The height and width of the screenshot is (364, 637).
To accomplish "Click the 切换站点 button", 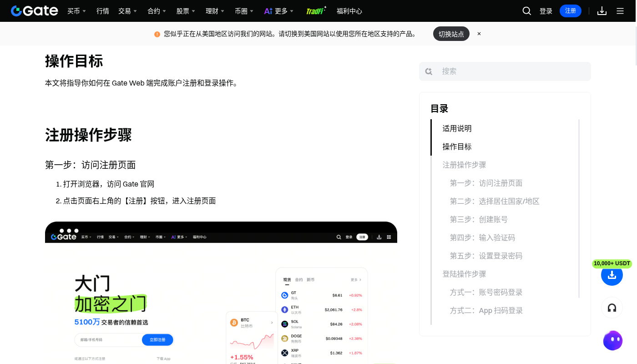I will click(451, 34).
